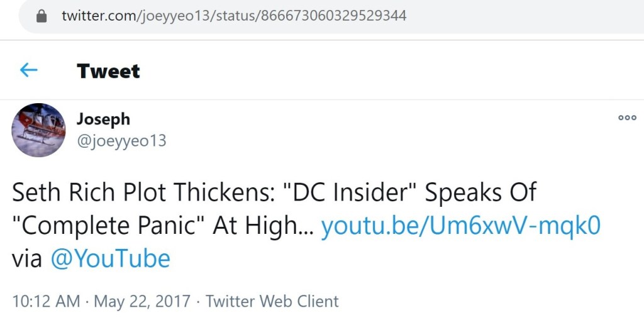Click the display name Joseph
Viewport: 644px width, 320px height.
[x=103, y=119]
